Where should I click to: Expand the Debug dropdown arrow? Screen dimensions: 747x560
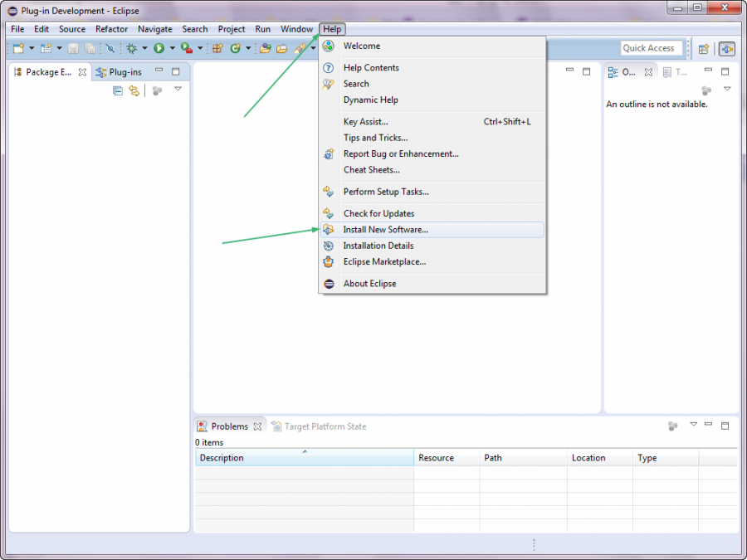point(144,48)
